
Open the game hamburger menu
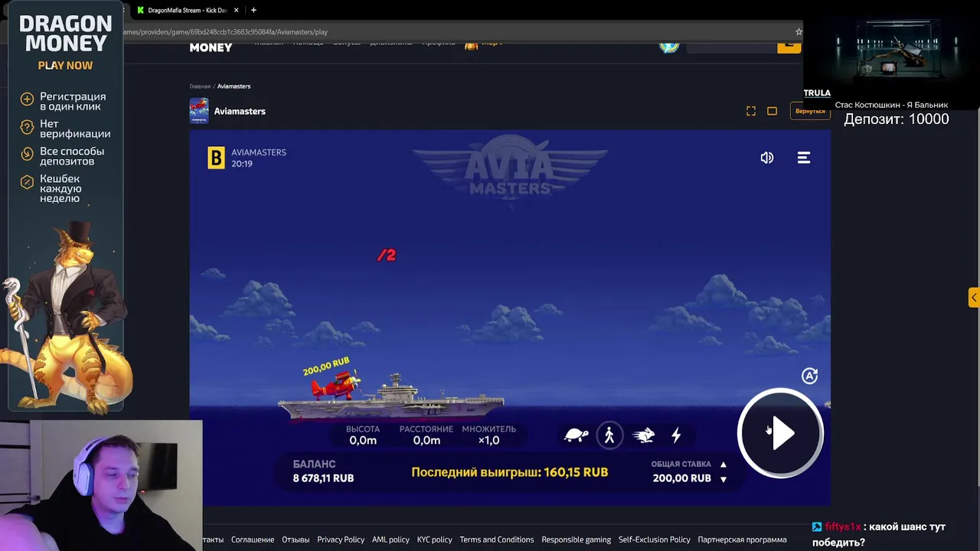[804, 158]
